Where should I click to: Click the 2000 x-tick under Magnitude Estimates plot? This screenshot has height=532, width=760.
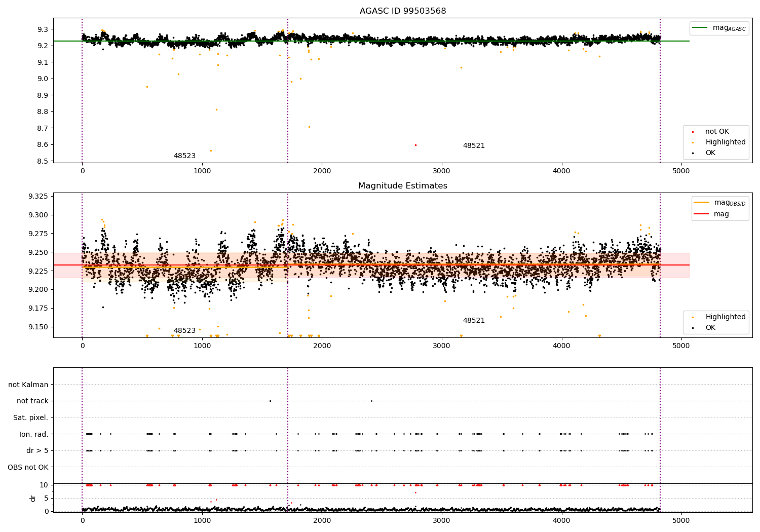(322, 346)
